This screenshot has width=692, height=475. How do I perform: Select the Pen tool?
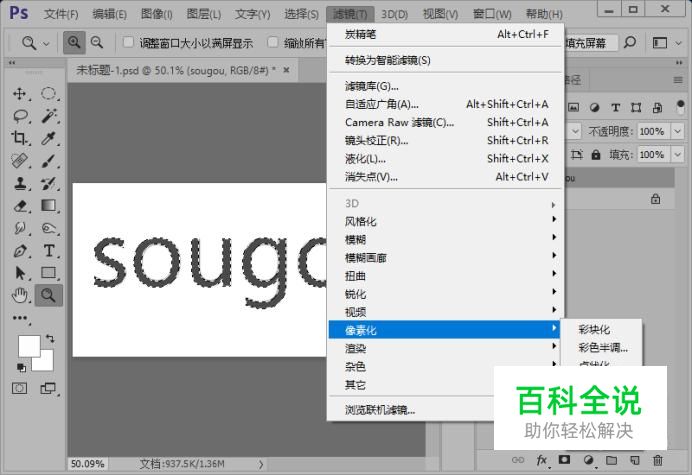[x=20, y=251]
